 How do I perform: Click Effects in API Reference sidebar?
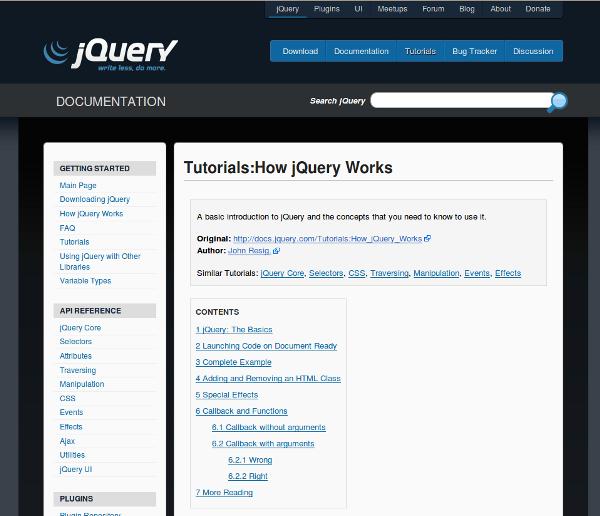point(71,426)
